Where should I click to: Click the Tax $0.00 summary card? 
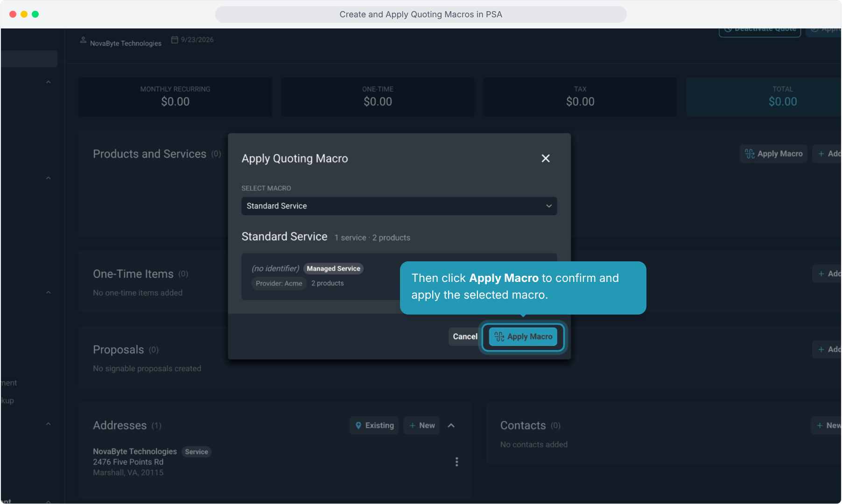pos(581,97)
